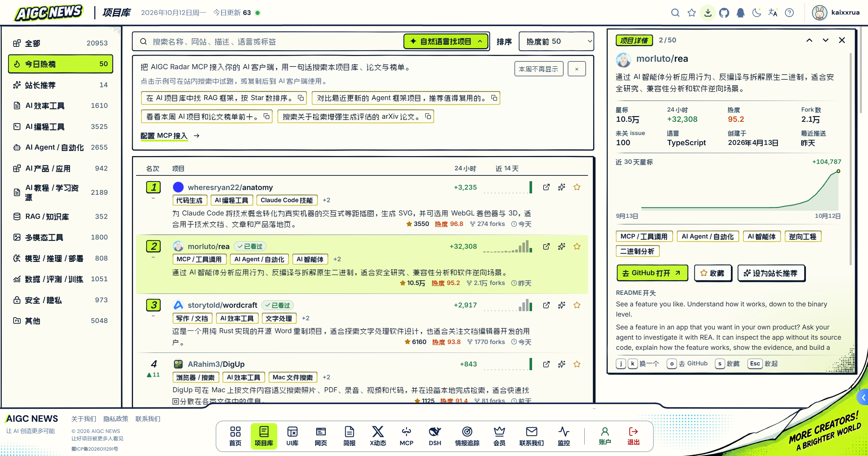868x456 pixels.
Task: Copy the weekly top ten prompt
Action: click(267, 116)
